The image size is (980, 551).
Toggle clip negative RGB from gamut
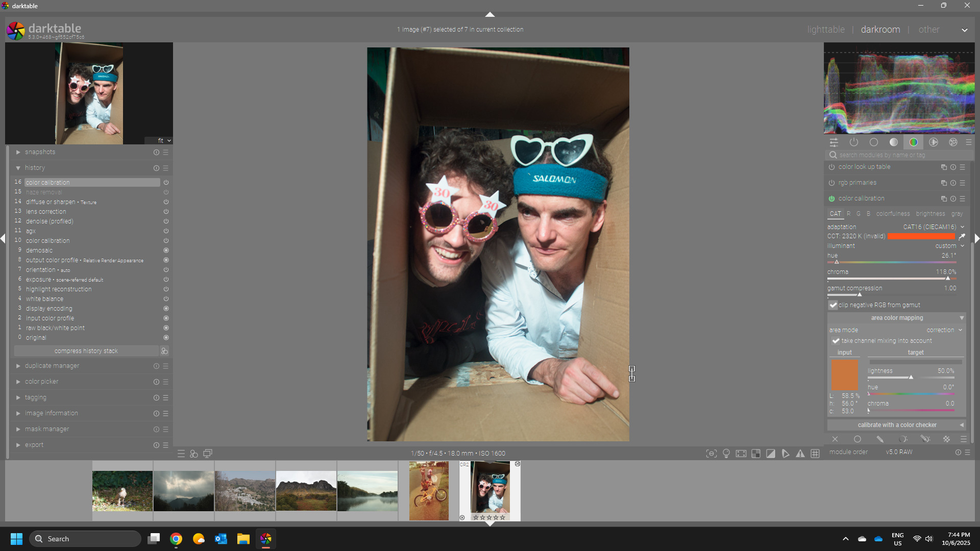click(x=833, y=305)
